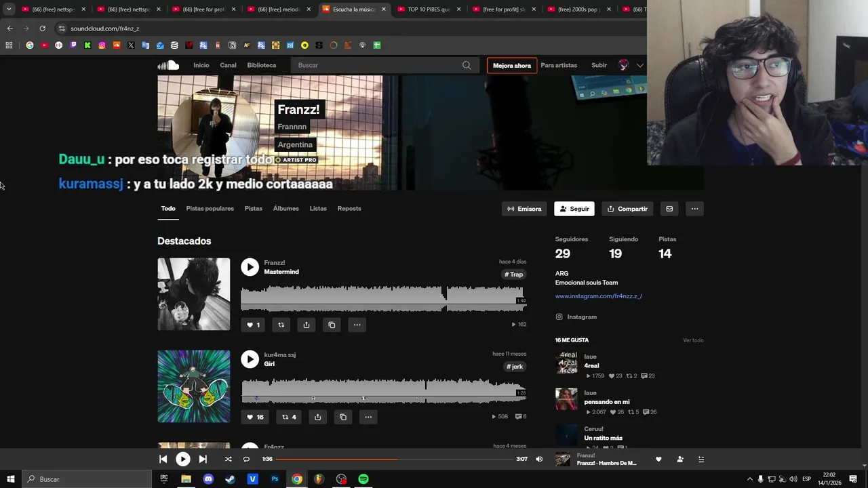Open Canal in SoundCloud nav
Image resolution: width=868 pixels, height=488 pixels.
click(x=228, y=65)
